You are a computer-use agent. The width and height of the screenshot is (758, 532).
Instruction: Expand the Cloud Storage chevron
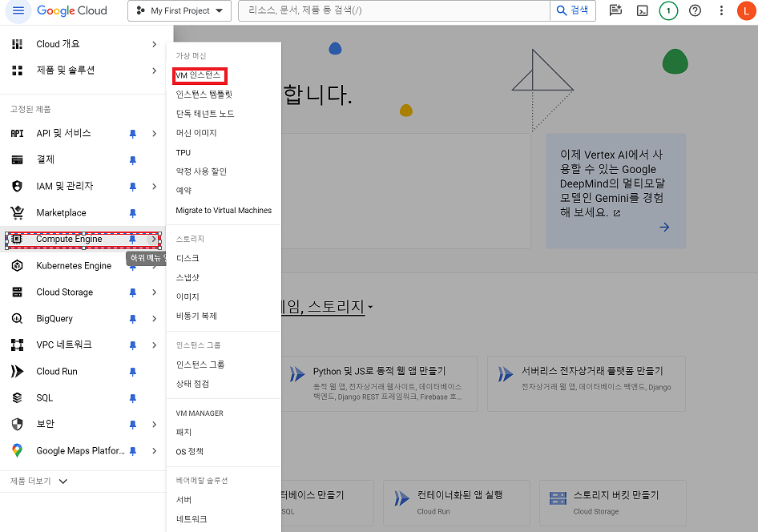[154, 292]
